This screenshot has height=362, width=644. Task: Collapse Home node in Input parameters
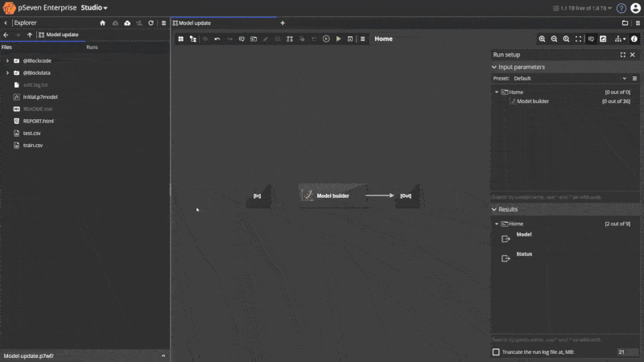click(x=497, y=93)
